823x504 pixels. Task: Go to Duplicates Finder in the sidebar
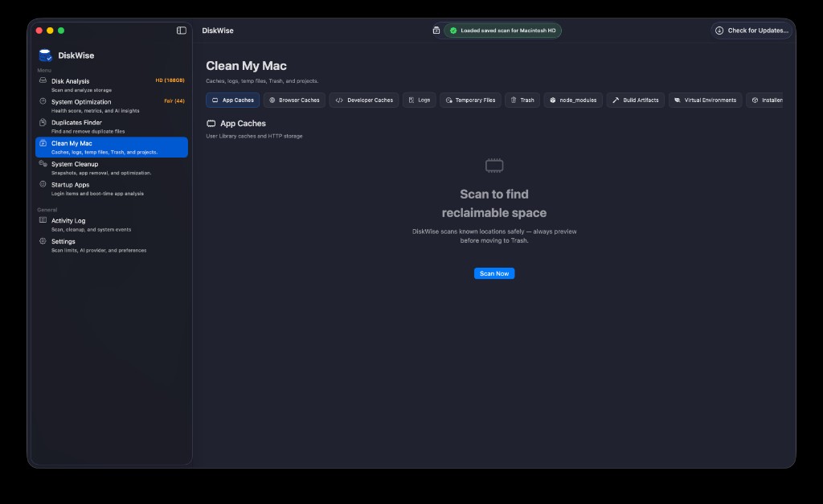[111, 126]
